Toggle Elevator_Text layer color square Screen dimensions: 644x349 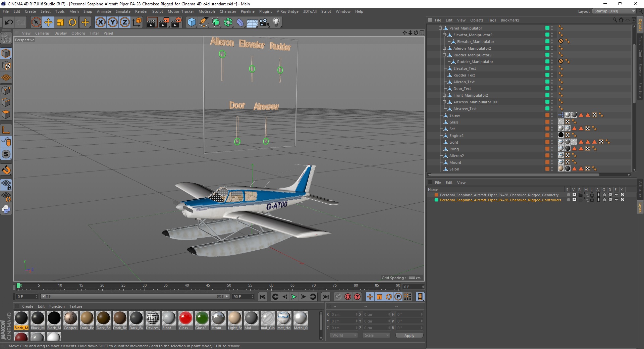[547, 68]
